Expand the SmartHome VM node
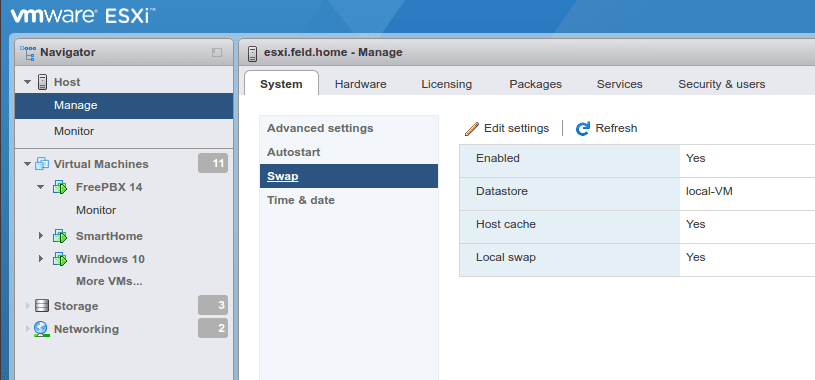The height and width of the screenshot is (380, 815). click(41, 236)
